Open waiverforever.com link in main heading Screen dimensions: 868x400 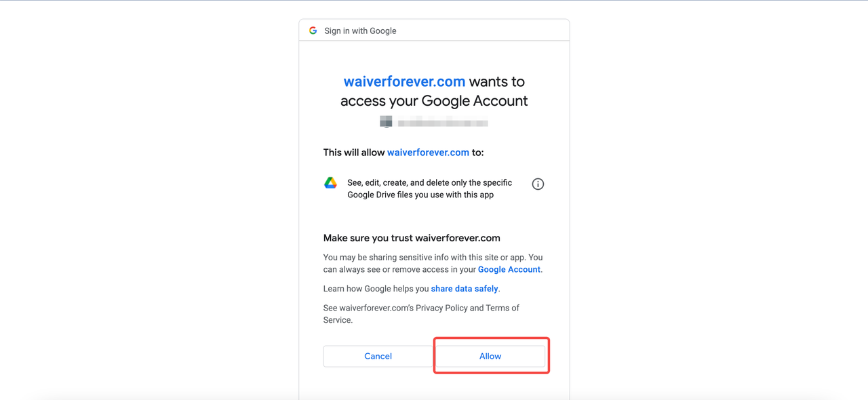pos(404,81)
